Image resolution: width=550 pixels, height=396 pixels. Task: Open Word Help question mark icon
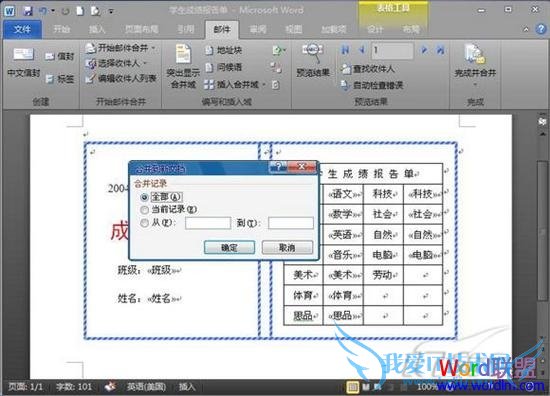click(541, 29)
